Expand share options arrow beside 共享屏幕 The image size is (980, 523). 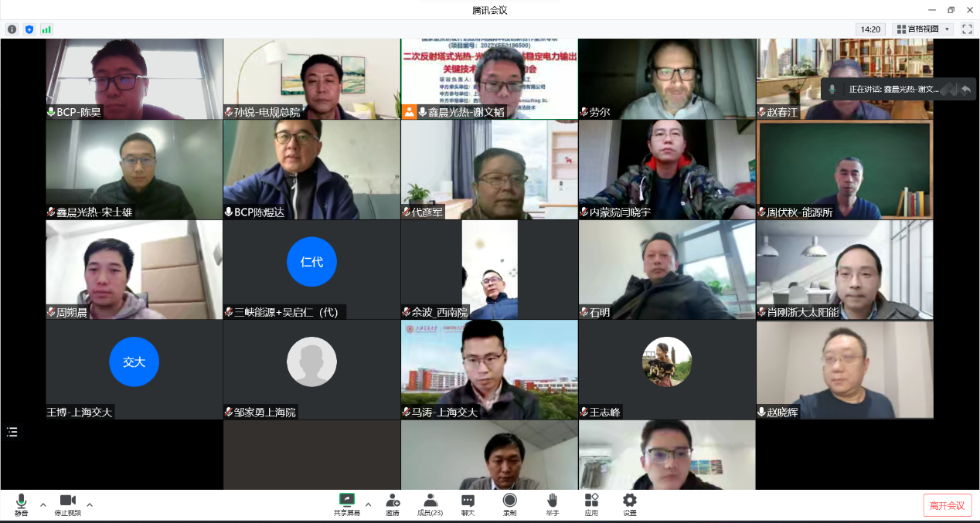(368, 504)
